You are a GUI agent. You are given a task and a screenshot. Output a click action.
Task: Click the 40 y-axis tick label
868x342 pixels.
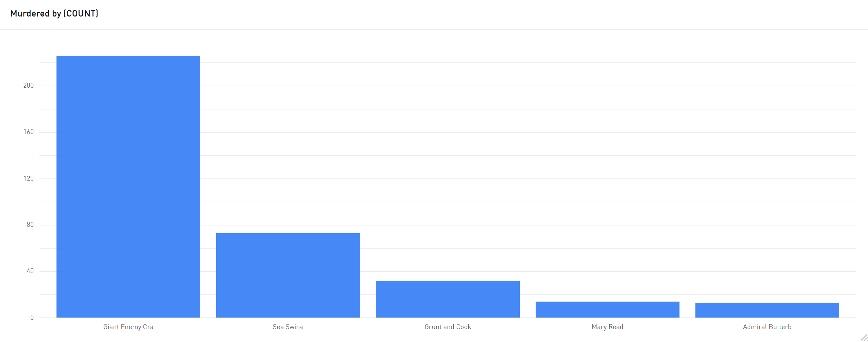click(x=30, y=271)
